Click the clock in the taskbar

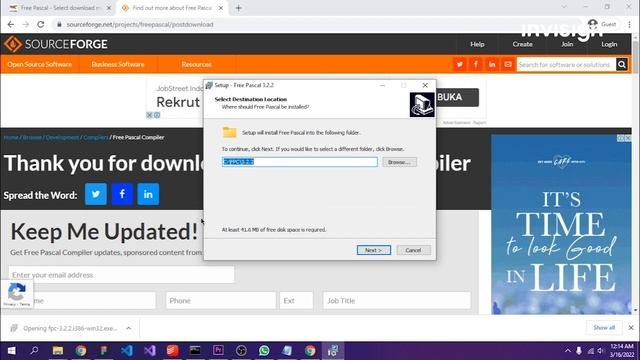[x=622, y=351]
